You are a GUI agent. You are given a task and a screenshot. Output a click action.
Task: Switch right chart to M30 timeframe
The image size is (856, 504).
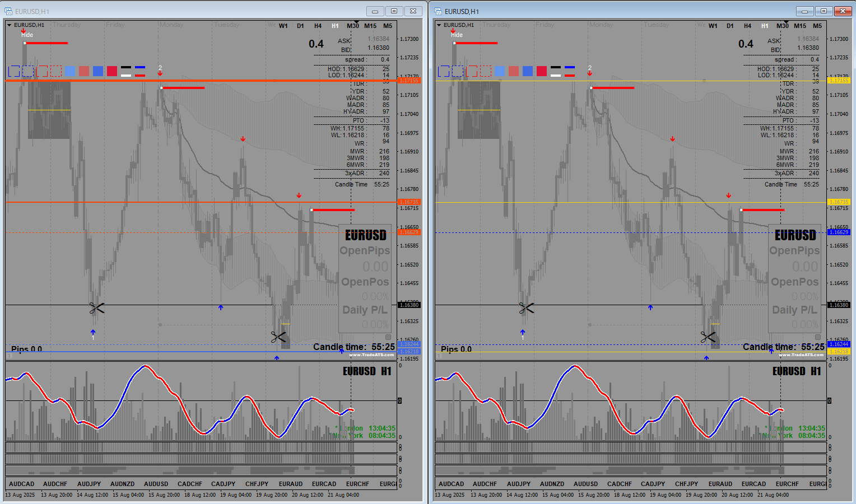click(783, 26)
